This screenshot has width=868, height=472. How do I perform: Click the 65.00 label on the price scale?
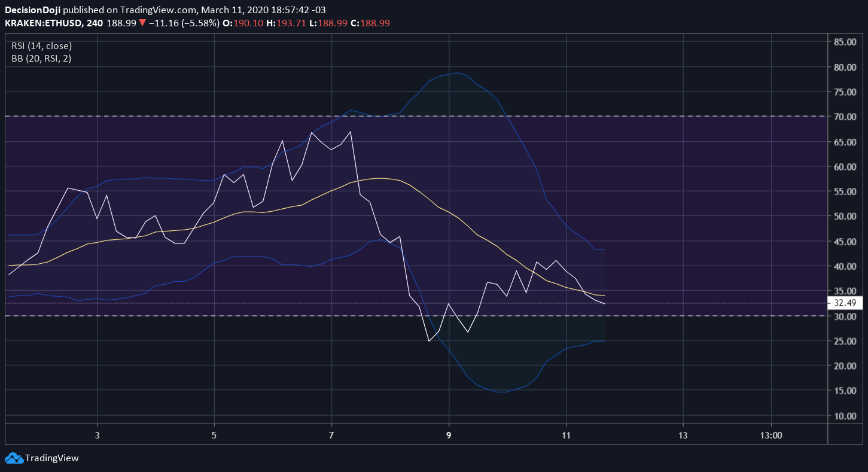(844, 142)
